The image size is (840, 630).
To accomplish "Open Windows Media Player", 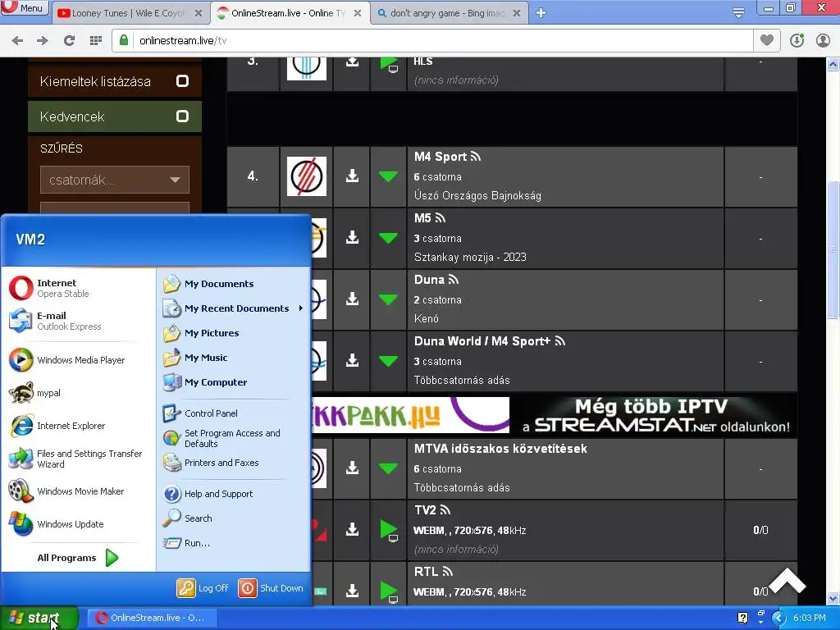I will tap(67, 360).
